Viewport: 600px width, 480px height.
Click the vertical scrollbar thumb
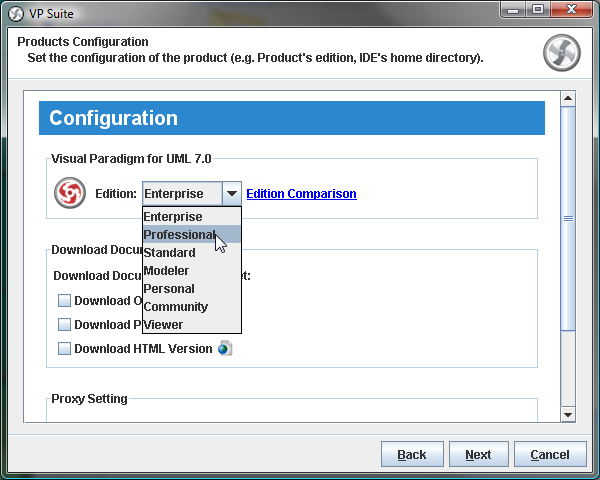pyautogui.click(x=568, y=219)
